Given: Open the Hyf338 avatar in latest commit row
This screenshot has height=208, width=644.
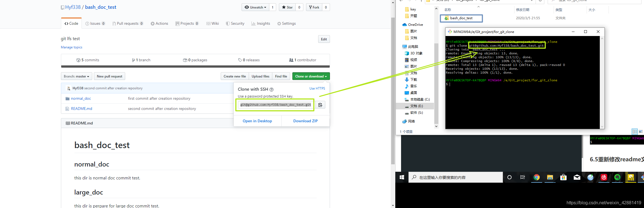Looking at the screenshot, I should click(68, 88).
